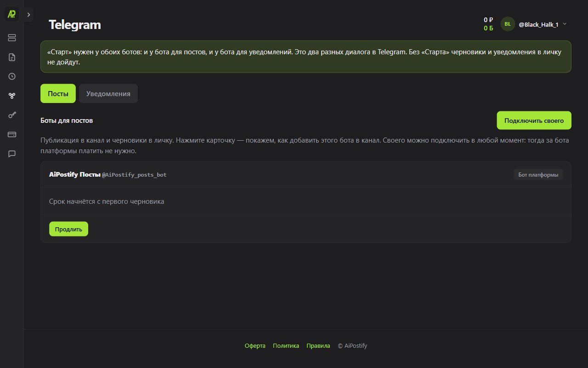
Task: Click the BL user avatar
Action: (508, 24)
